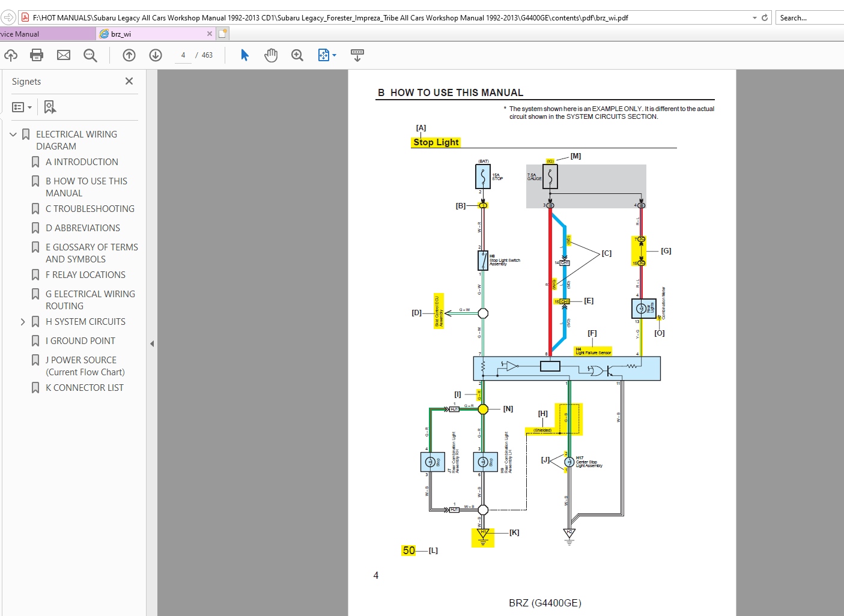
Task: Open the Find text magnifier tool
Action: click(90, 55)
